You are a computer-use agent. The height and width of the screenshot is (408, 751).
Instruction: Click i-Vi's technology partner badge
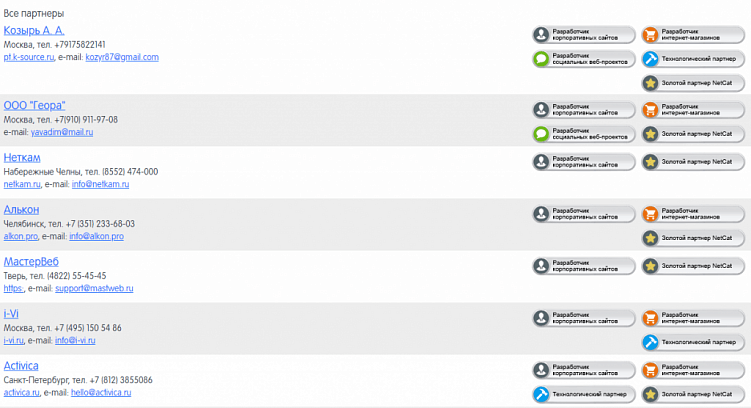coord(692,343)
